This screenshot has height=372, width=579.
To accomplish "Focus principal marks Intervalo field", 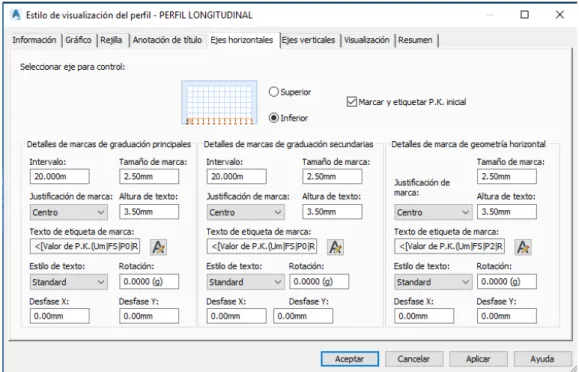I will click(59, 176).
